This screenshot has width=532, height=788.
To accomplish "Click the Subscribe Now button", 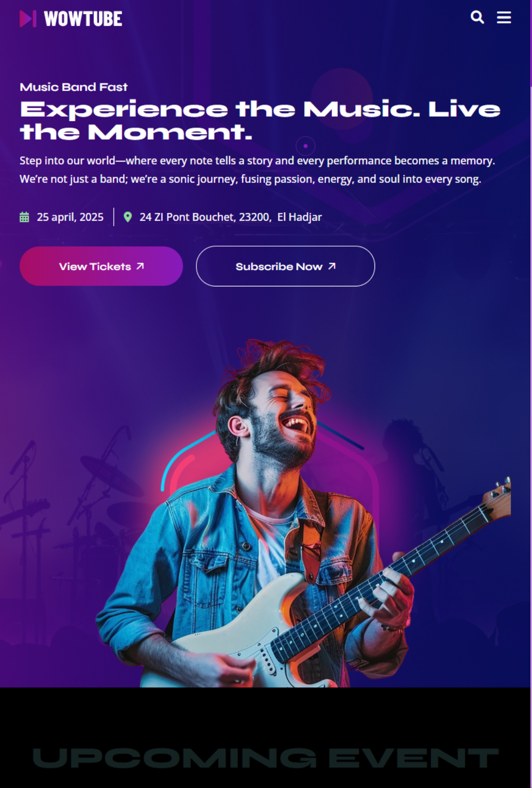I will pos(285,266).
